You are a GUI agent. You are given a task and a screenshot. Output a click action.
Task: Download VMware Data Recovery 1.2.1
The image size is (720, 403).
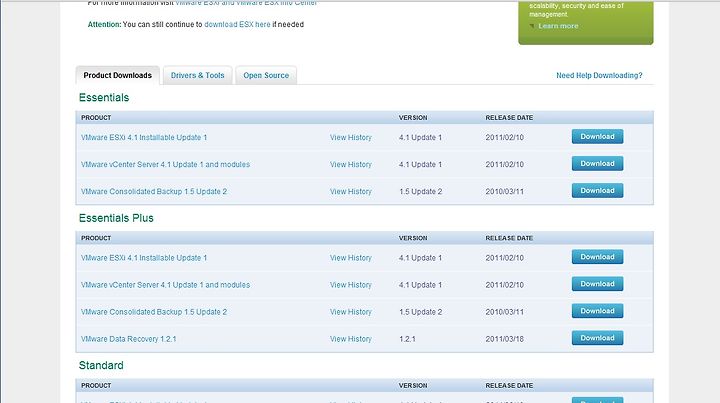click(597, 338)
